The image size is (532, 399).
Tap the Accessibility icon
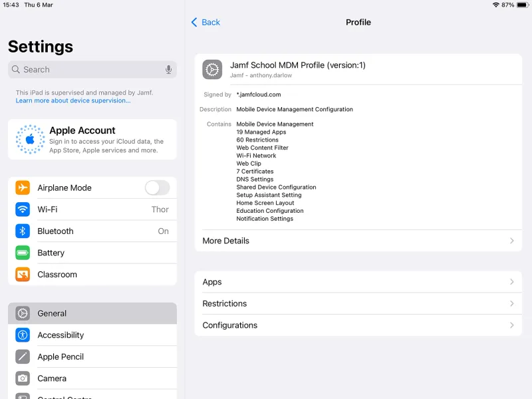click(x=23, y=335)
